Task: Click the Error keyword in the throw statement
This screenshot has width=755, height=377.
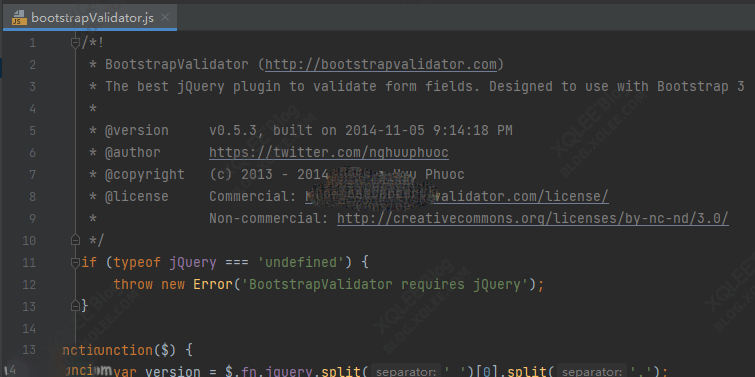Action: click(213, 285)
